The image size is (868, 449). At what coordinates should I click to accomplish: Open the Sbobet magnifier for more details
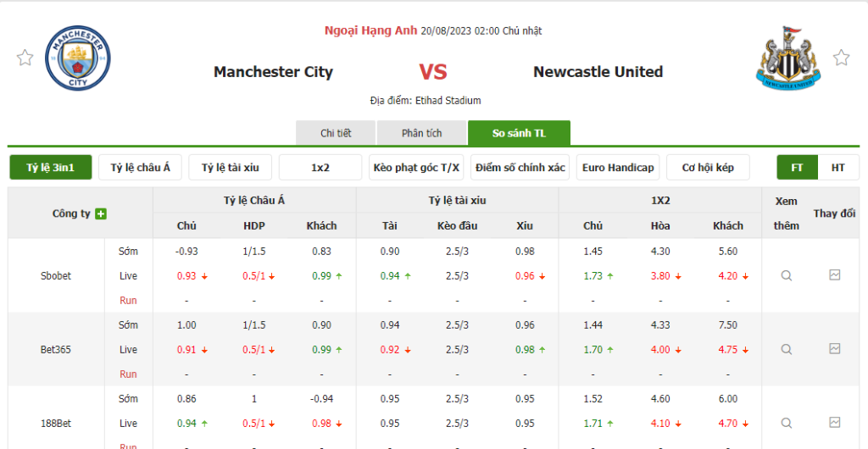point(787,275)
